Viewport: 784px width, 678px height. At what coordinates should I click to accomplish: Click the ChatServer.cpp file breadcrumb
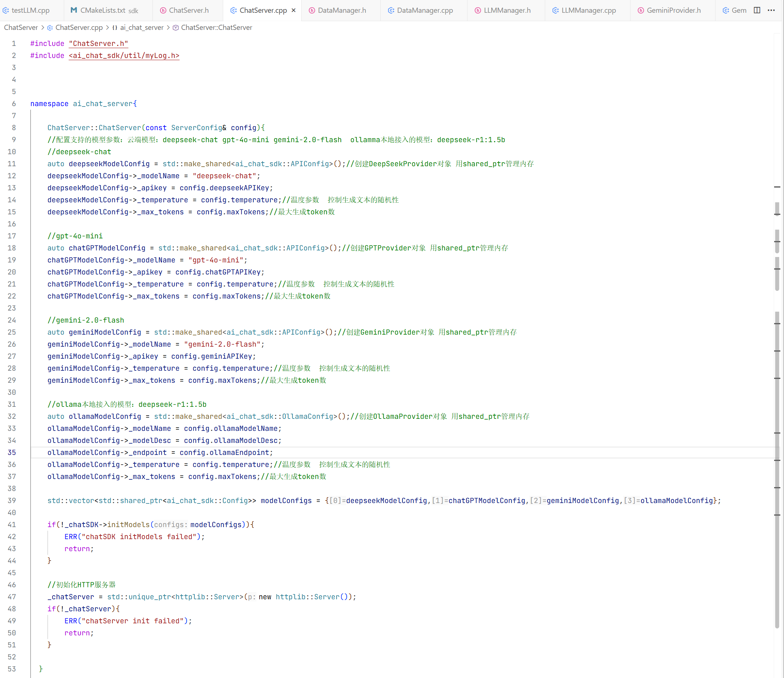(x=79, y=27)
